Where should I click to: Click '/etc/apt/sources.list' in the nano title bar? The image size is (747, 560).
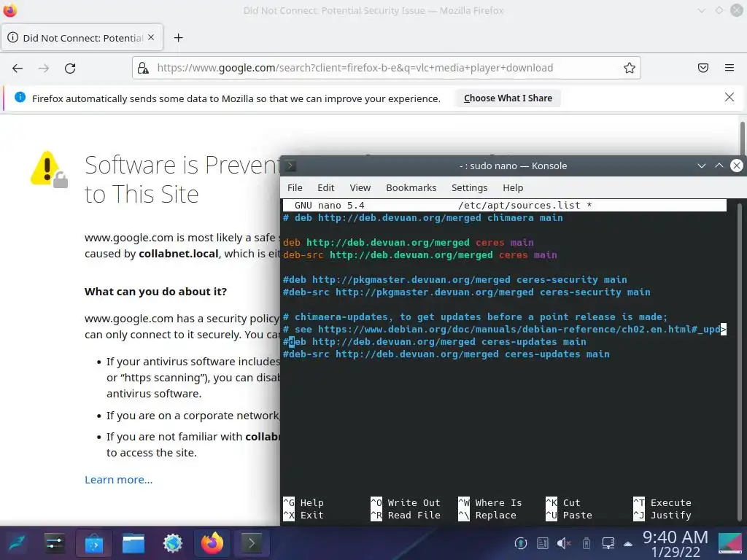tap(519, 205)
